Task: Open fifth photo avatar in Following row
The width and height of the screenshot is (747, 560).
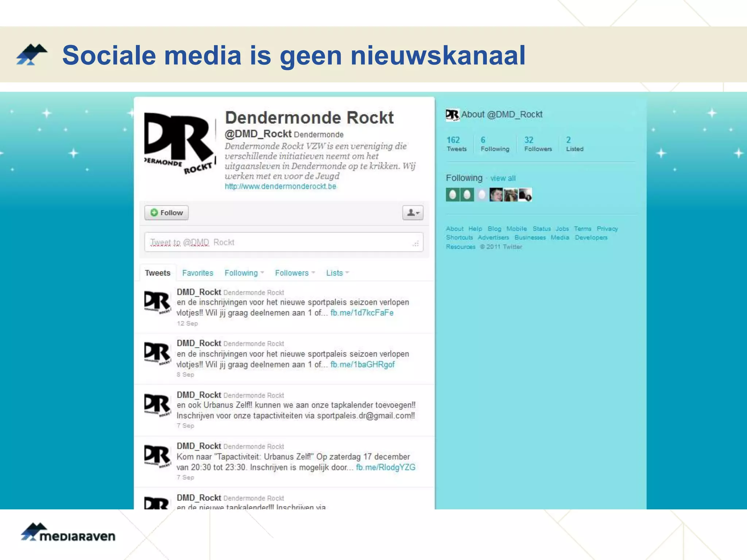Action: point(511,195)
